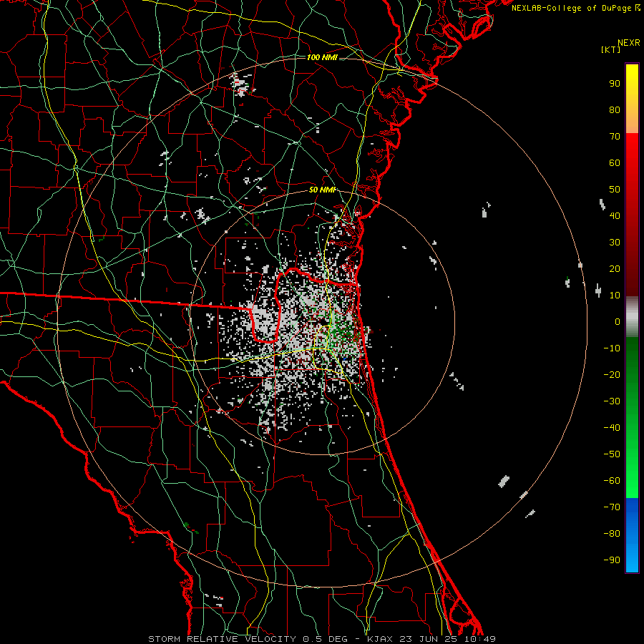Screen dimensions: 644x644
Task: Click the NEXR label above the color bar
Action: point(629,43)
